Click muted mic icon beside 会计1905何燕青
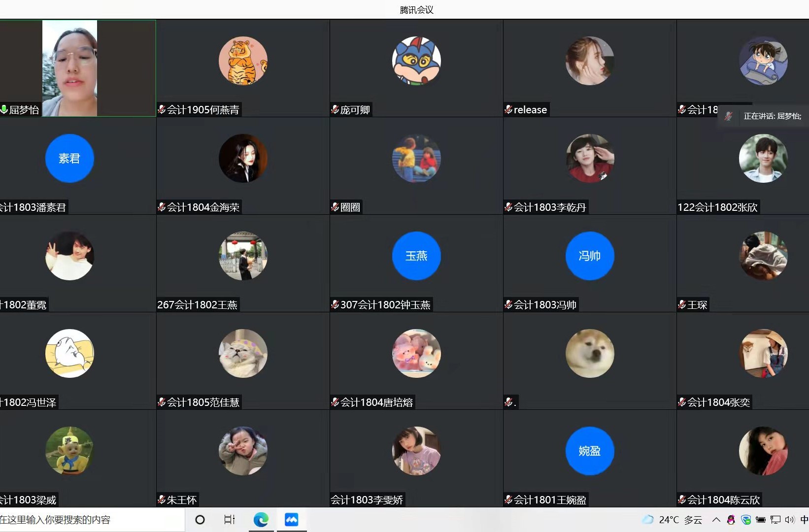 [x=162, y=109]
